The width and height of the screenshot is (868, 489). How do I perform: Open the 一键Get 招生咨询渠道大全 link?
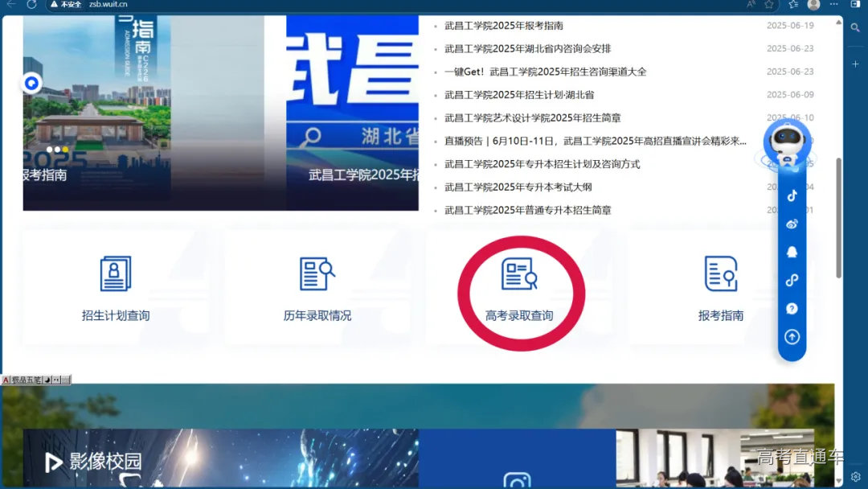coord(542,72)
